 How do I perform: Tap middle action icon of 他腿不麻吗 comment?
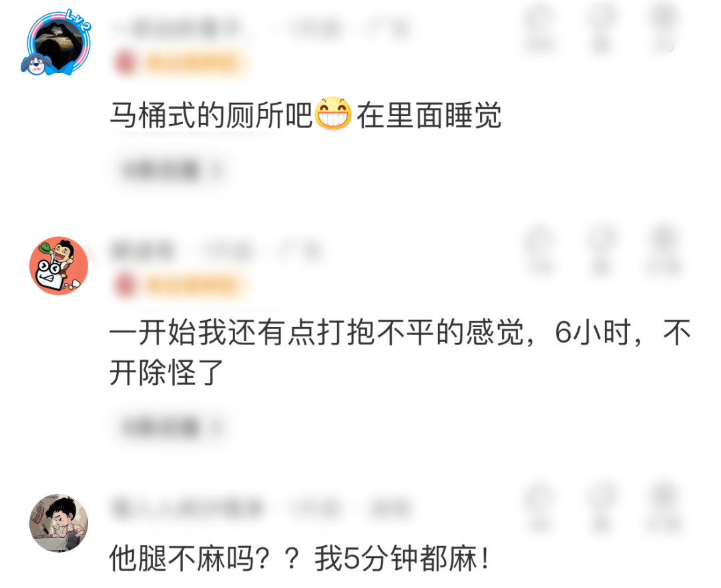601,508
